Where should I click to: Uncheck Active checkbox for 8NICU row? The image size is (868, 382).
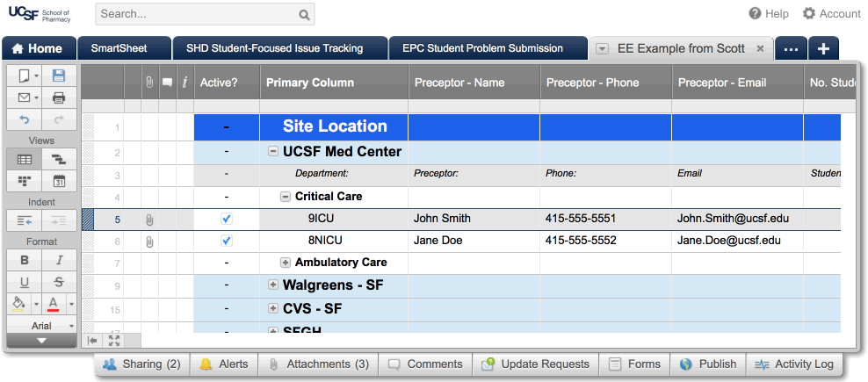click(x=227, y=241)
